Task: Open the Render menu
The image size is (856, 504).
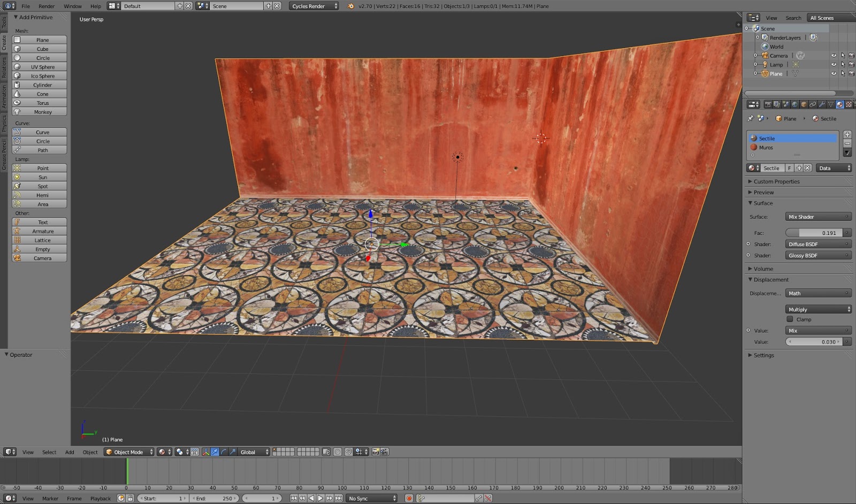Action: point(47,6)
